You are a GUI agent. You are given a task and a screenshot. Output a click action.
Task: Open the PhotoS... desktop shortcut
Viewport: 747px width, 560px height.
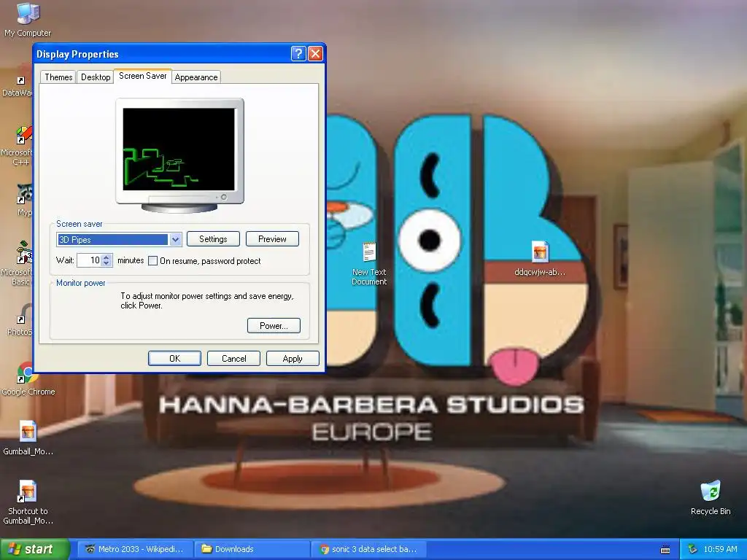(x=19, y=320)
